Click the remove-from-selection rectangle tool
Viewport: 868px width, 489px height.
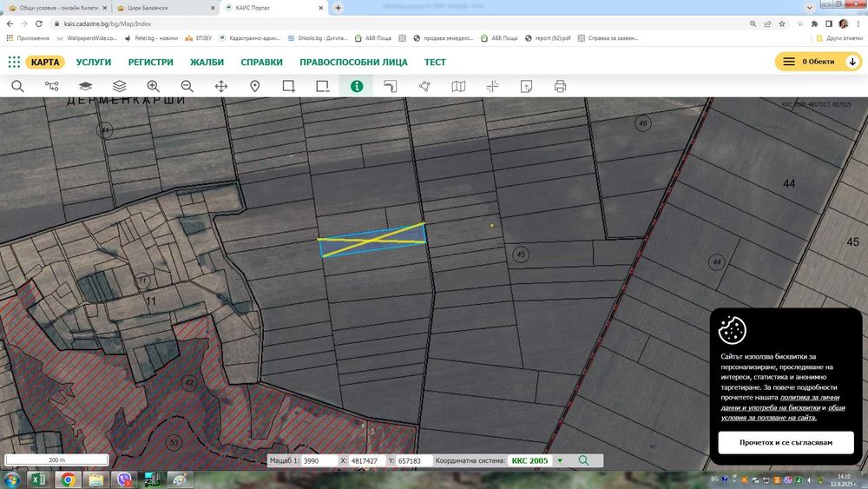pos(323,86)
